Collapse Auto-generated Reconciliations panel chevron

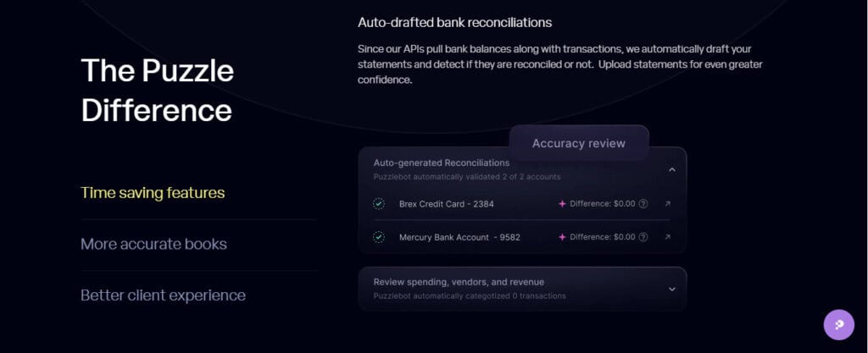click(672, 169)
